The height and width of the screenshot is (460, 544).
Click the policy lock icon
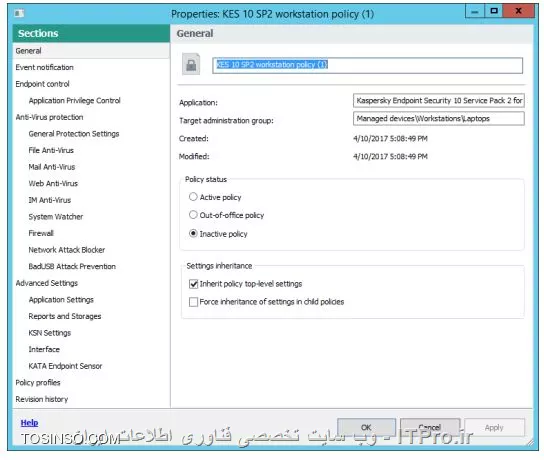pyautogui.click(x=191, y=64)
